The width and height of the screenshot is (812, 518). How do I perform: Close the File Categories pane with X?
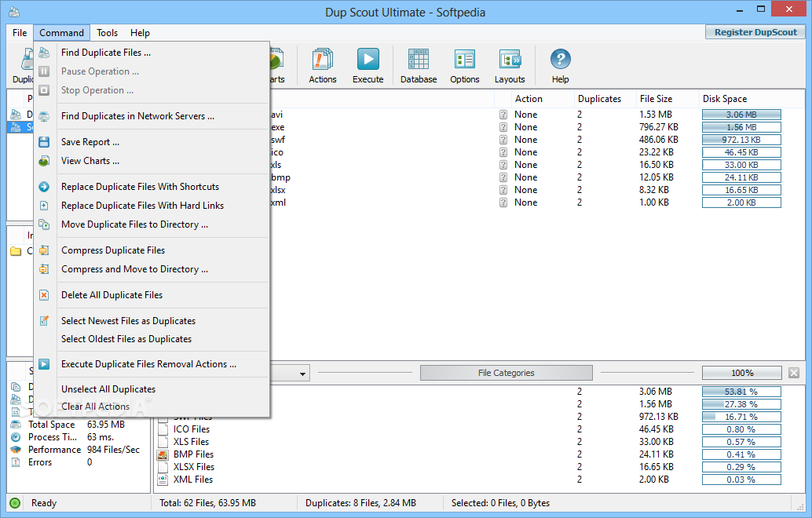pyautogui.click(x=794, y=373)
